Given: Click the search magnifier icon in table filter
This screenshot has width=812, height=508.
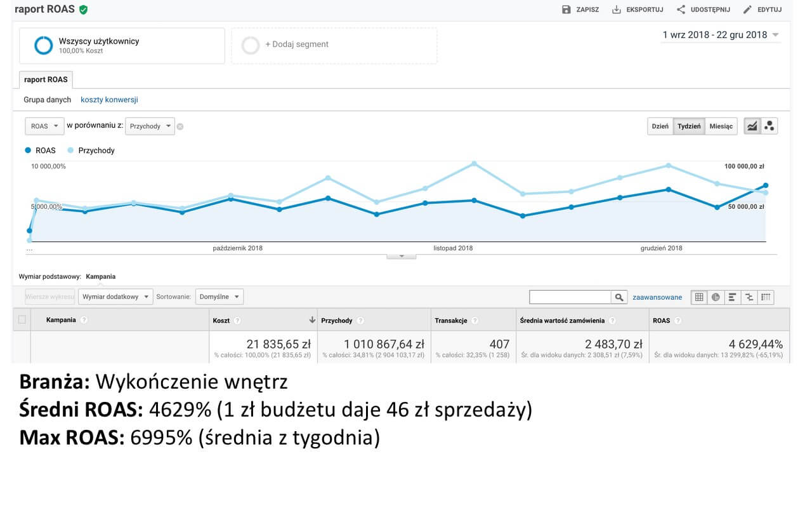Looking at the screenshot, I should point(619,297).
